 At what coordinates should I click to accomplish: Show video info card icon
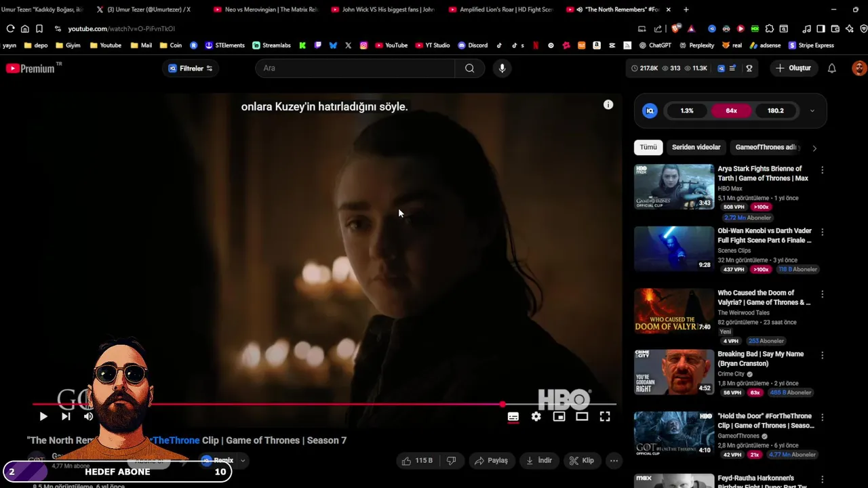[x=608, y=104]
